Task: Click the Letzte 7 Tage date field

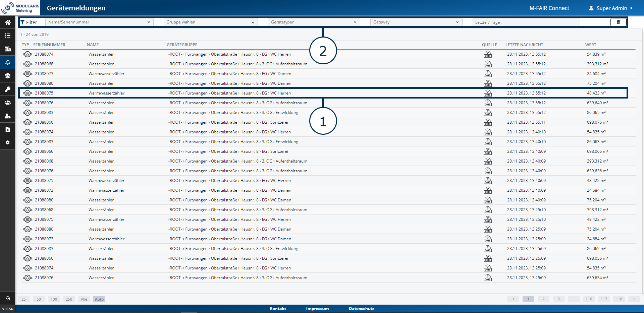Action: (x=526, y=22)
